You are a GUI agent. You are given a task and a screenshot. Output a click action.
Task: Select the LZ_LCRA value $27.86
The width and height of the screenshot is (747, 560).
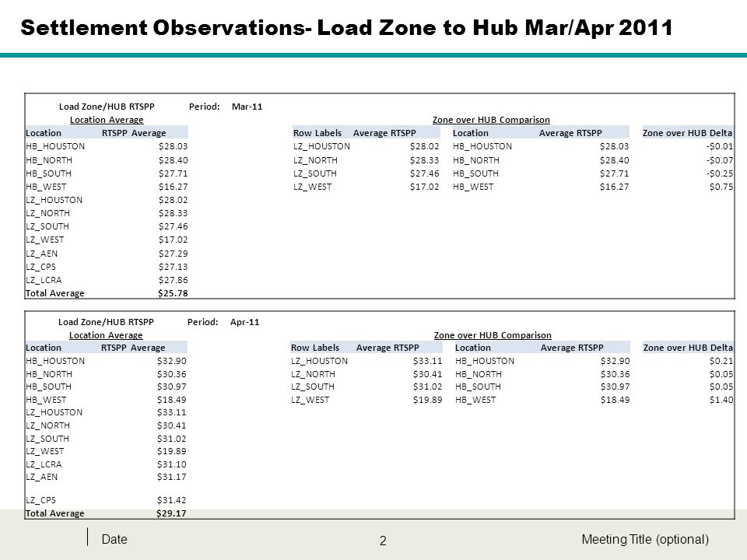coord(173,280)
